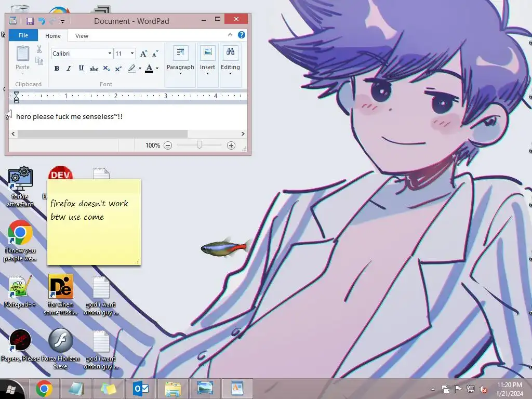Screen dimensions: 532x399
Task: Click the WordPad app icon in title bar
Action: (x=13, y=21)
